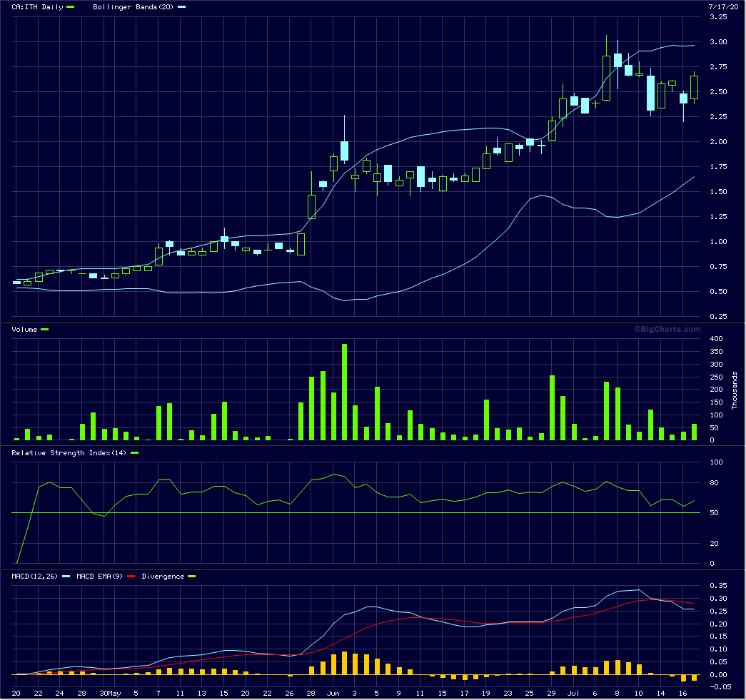Click the 2.00 price axis value

[718, 142]
